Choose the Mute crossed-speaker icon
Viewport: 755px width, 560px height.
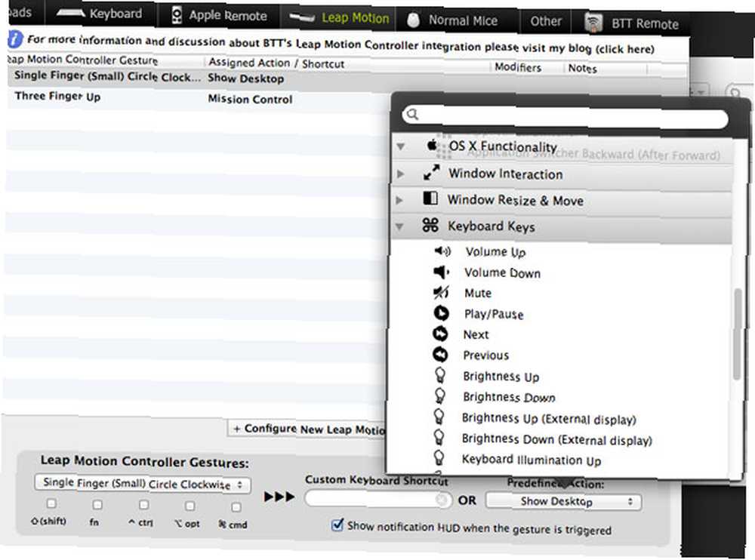441,292
